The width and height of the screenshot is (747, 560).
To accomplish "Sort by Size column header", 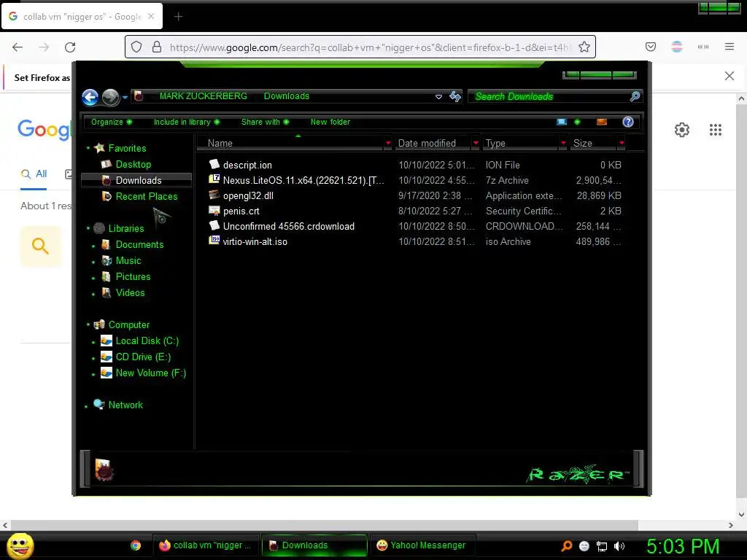I will [594, 144].
